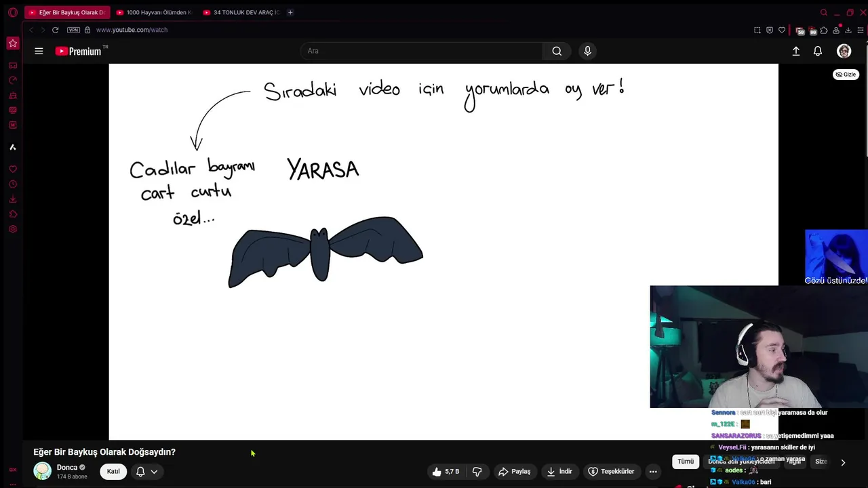Open the sidebar heart icon
Viewport: 868px width, 488px height.
tap(13, 169)
